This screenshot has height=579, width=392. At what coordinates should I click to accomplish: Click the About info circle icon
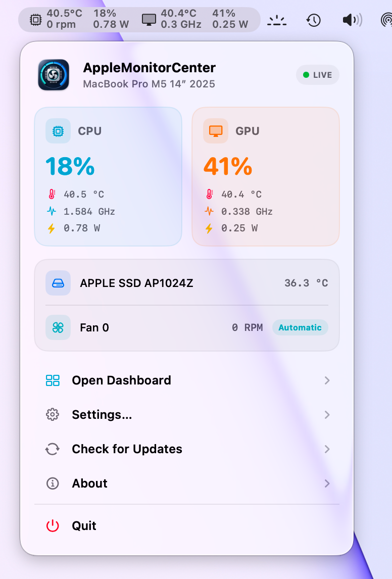pyautogui.click(x=53, y=484)
